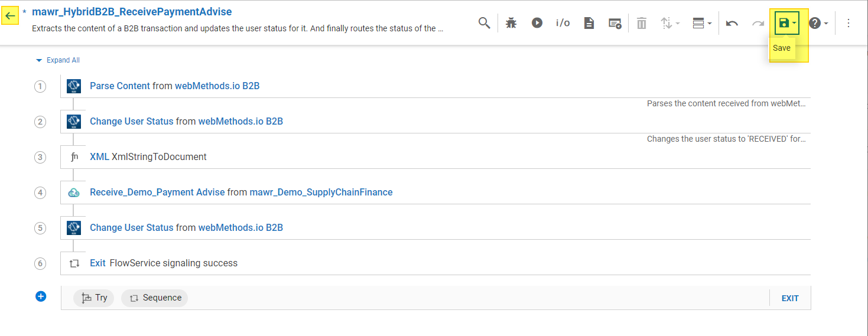Click the undo arrow icon
The height and width of the screenshot is (336, 868).
[732, 23]
